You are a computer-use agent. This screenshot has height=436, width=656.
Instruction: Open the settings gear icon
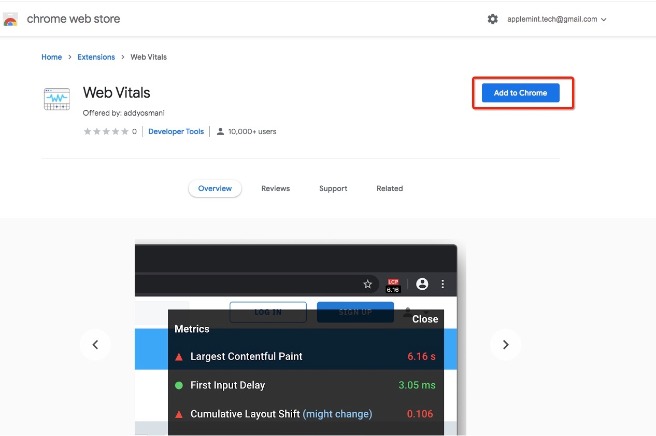[493, 19]
